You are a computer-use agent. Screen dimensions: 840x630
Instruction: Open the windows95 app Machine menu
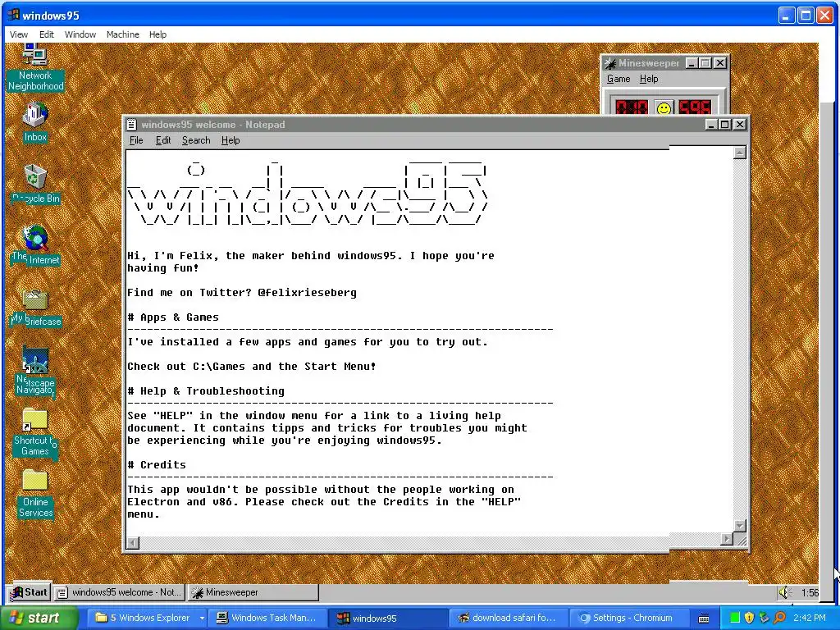[x=123, y=34]
